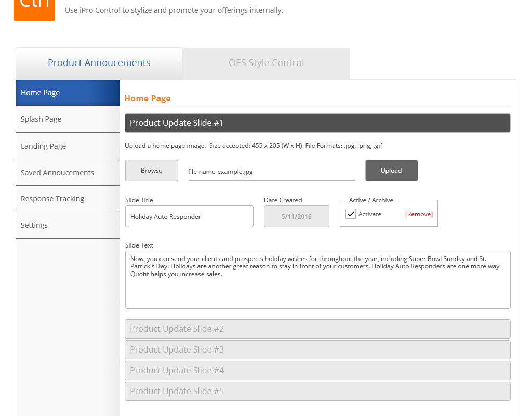Viewport: 532px width, 416px height.
Task: Switch to OES Style Control tab
Action: 266,63
